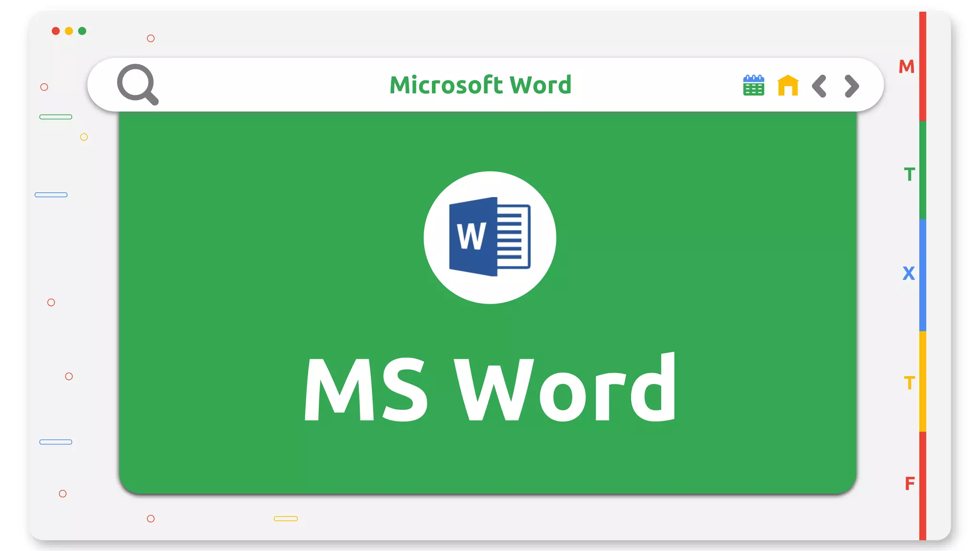This screenshot has width=980, height=551.
Task: Select the yellow T tab on the sidebar
Action: pos(909,383)
